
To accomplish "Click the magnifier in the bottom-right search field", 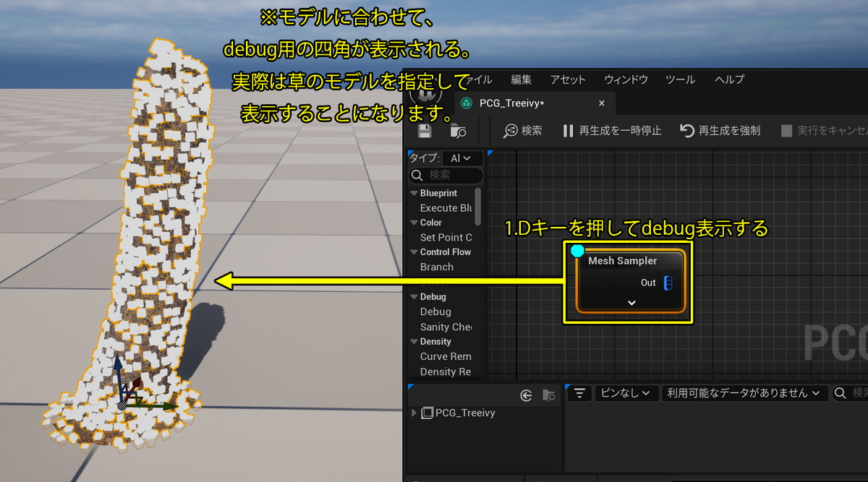I will [x=839, y=393].
